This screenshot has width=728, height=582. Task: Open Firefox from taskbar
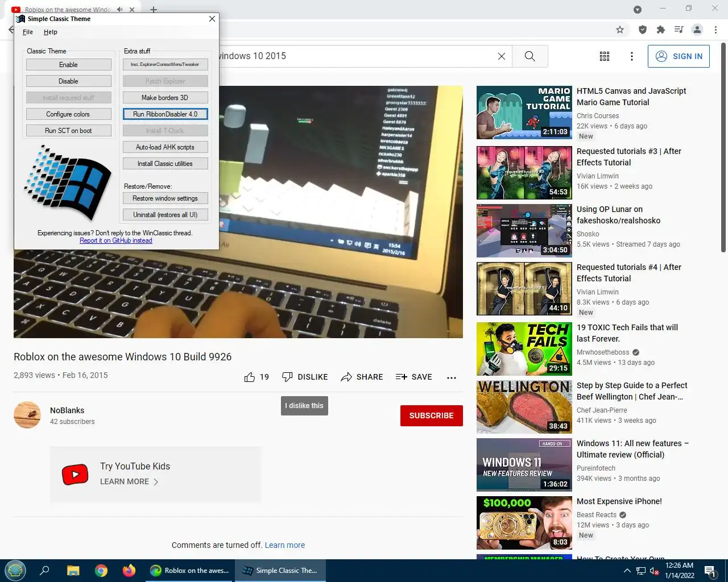pyautogui.click(x=129, y=571)
